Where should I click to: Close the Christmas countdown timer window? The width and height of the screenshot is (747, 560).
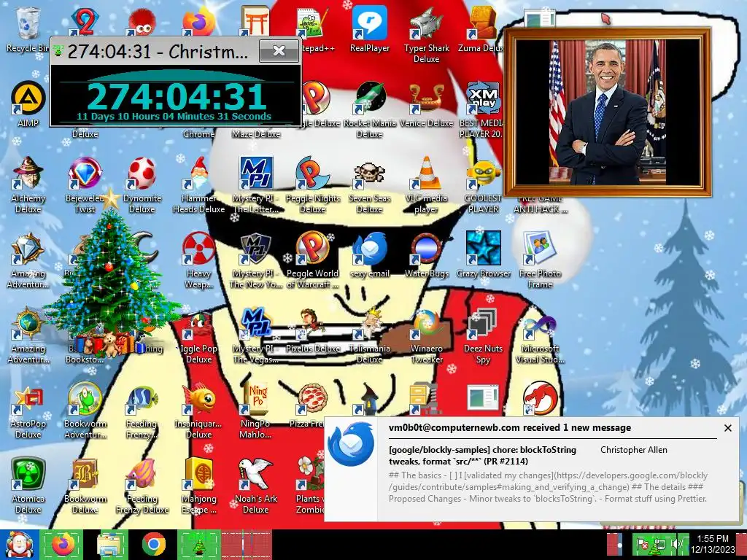[279, 50]
